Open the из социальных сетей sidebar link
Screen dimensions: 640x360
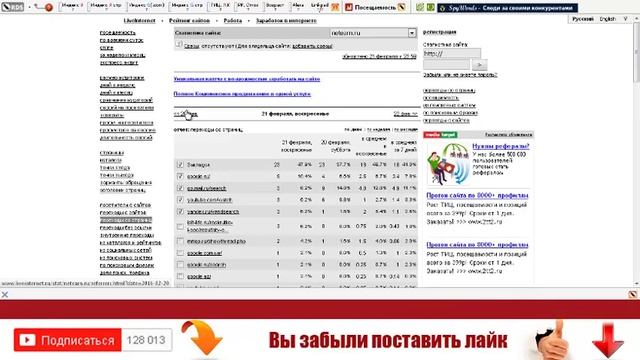(x=125, y=250)
